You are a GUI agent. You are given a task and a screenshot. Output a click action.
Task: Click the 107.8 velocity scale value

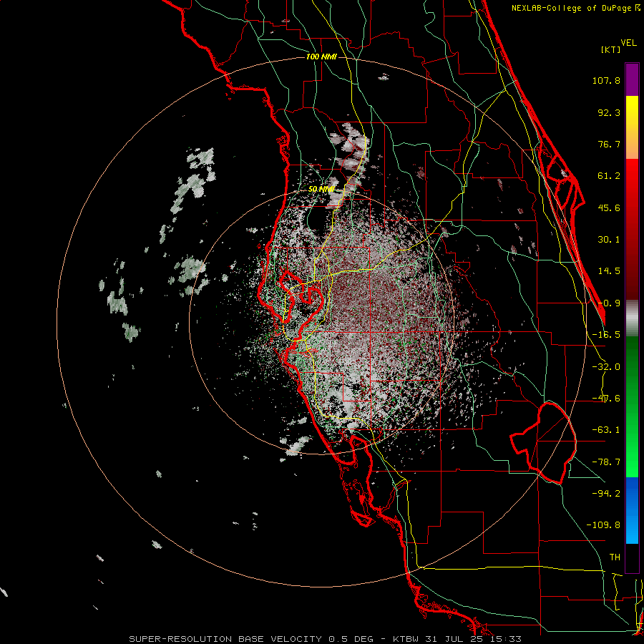tap(606, 80)
